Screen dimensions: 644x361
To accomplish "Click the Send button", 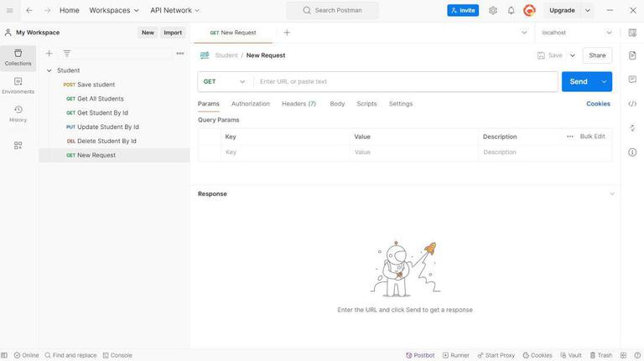I will point(578,81).
